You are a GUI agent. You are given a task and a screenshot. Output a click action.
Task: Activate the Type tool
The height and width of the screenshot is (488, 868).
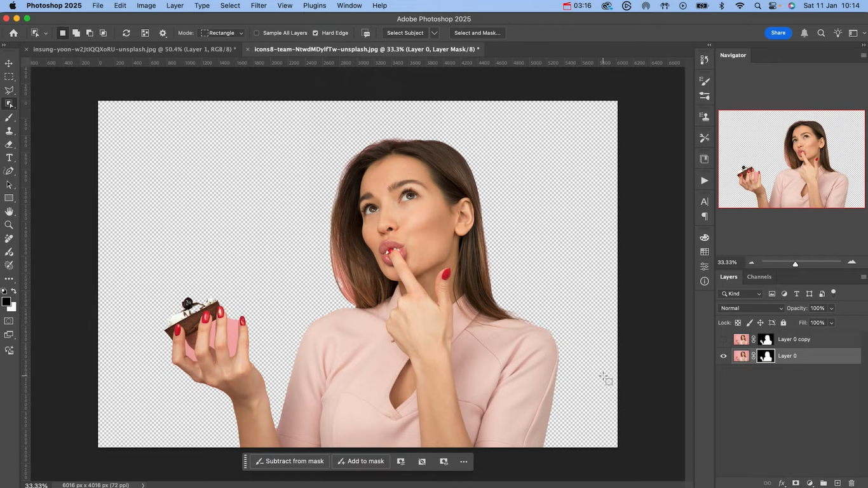point(9,156)
